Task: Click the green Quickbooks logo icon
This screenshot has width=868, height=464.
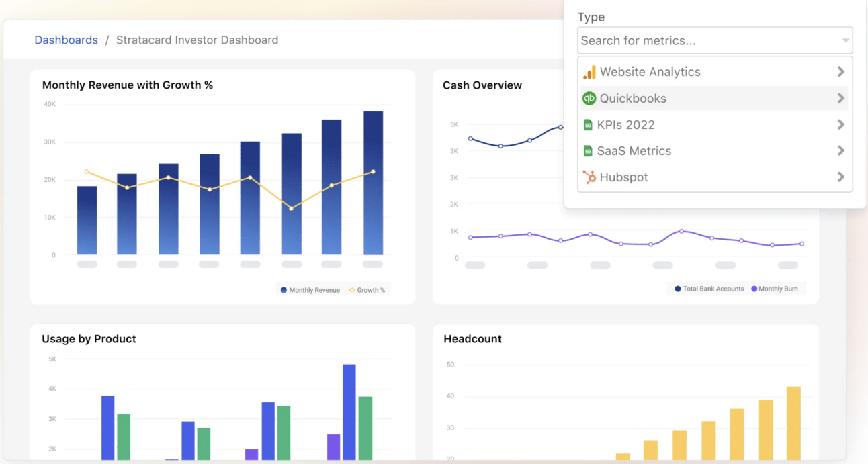Action: [x=589, y=98]
